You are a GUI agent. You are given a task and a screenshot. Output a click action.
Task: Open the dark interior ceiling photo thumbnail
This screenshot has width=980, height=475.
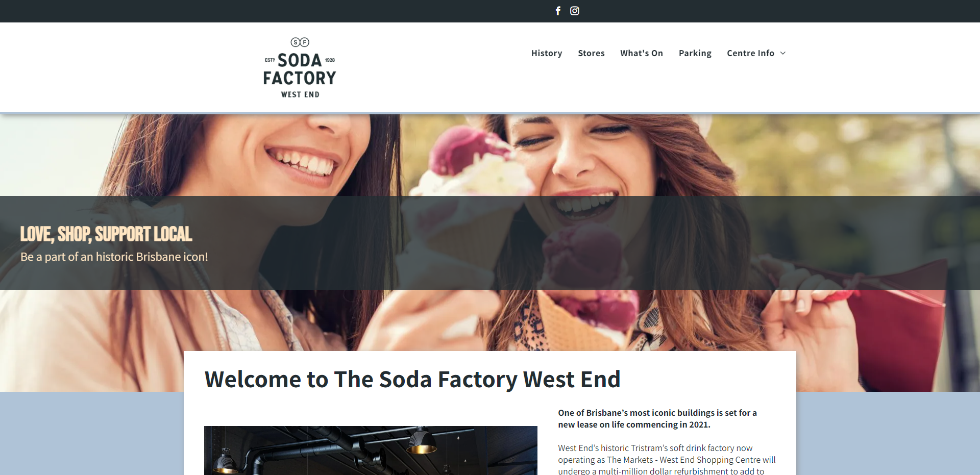point(371,450)
